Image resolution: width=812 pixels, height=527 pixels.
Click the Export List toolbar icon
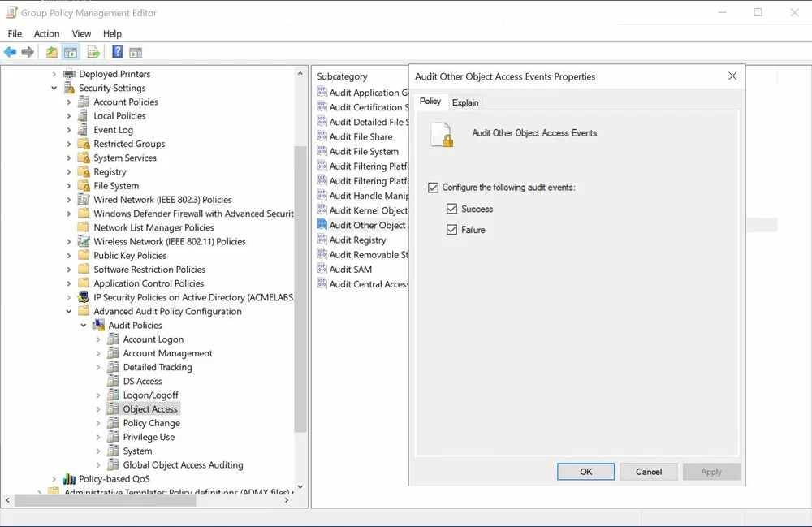[x=93, y=52]
